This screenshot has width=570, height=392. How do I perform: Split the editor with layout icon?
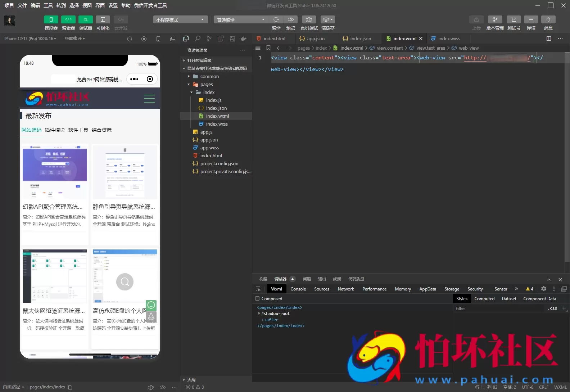pyautogui.click(x=548, y=39)
